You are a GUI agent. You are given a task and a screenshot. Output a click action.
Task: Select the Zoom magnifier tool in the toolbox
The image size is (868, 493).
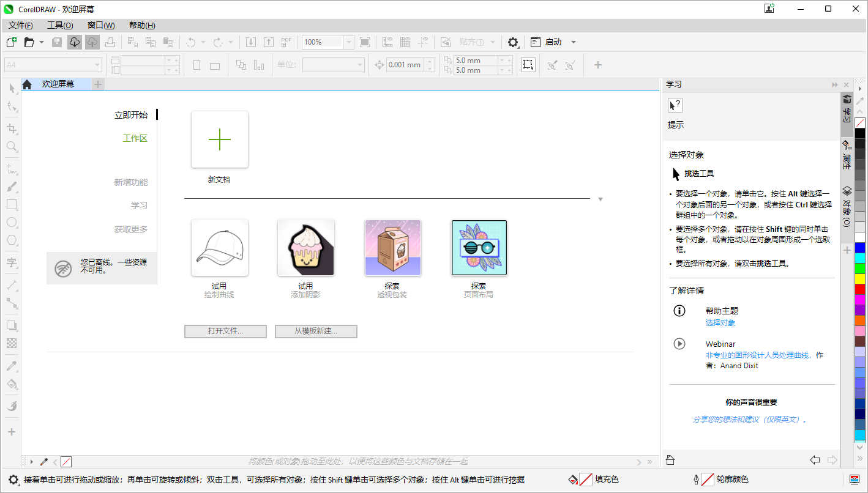pyautogui.click(x=12, y=146)
